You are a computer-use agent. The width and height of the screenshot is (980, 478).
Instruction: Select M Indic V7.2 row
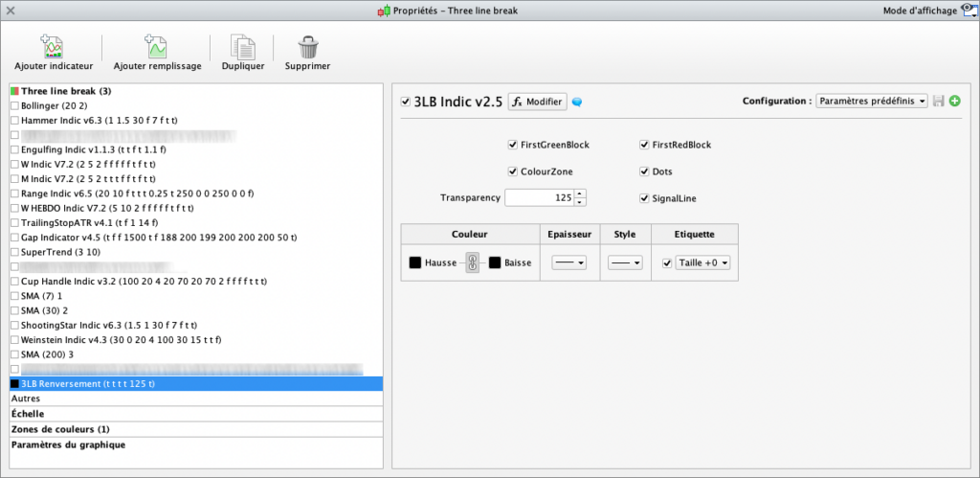coord(195,179)
